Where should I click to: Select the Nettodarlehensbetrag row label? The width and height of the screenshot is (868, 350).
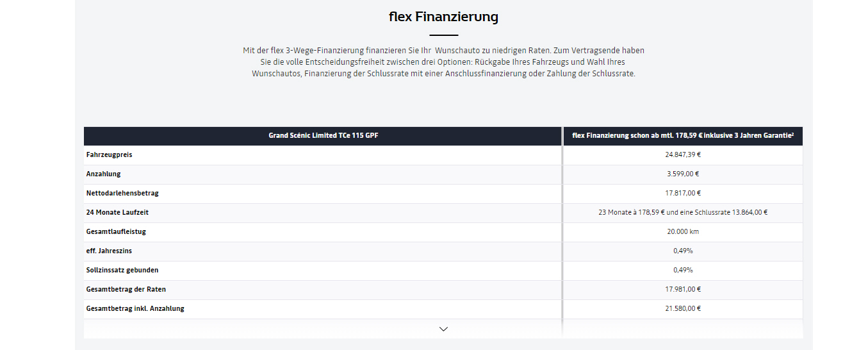tap(124, 193)
